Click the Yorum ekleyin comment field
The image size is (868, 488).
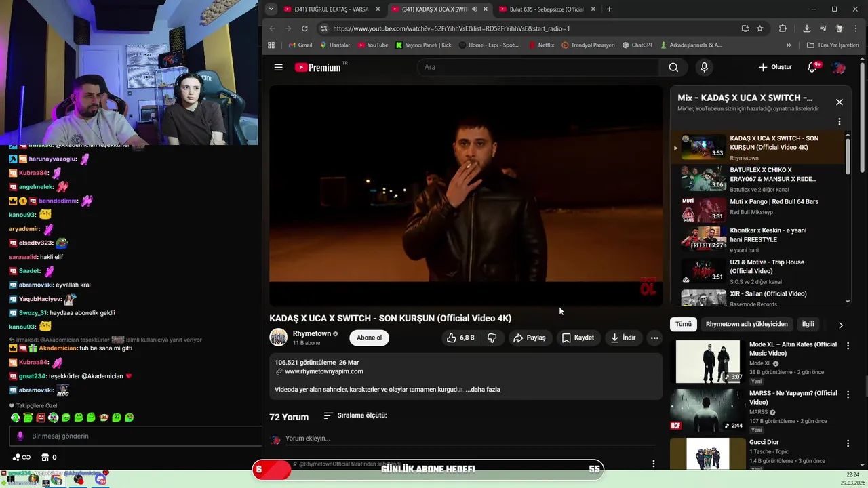(469, 439)
